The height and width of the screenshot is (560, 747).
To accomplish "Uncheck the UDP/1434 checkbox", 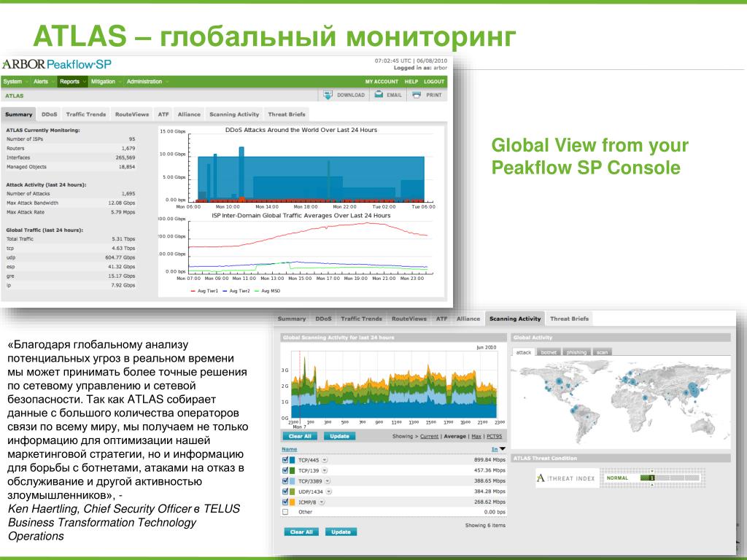I will [x=285, y=491].
